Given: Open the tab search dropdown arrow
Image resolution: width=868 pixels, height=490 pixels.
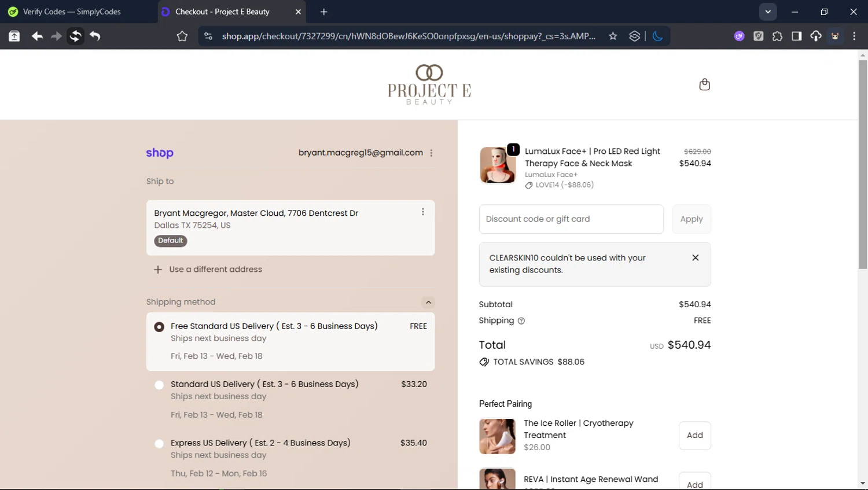Looking at the screenshot, I should point(768,12).
